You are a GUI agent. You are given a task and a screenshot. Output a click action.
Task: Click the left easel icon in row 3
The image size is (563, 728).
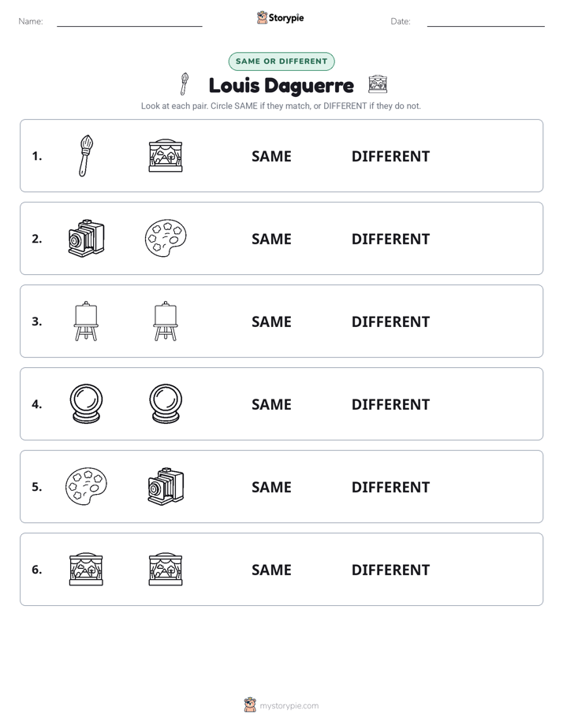coord(86,321)
